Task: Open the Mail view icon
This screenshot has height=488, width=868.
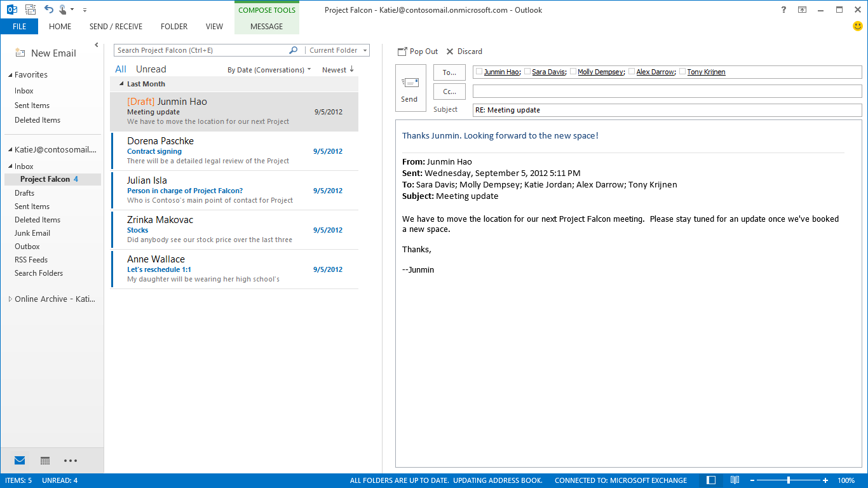Action: 20,461
